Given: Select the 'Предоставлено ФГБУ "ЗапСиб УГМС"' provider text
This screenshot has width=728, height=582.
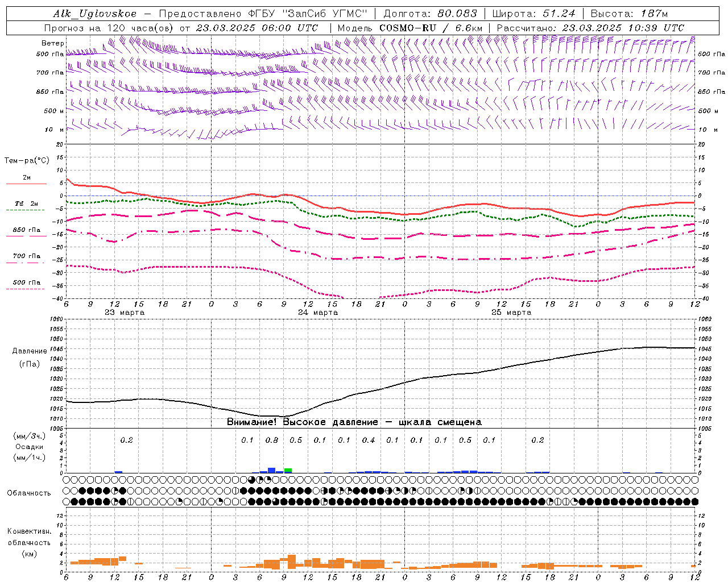Looking at the screenshot, I should (263, 14).
